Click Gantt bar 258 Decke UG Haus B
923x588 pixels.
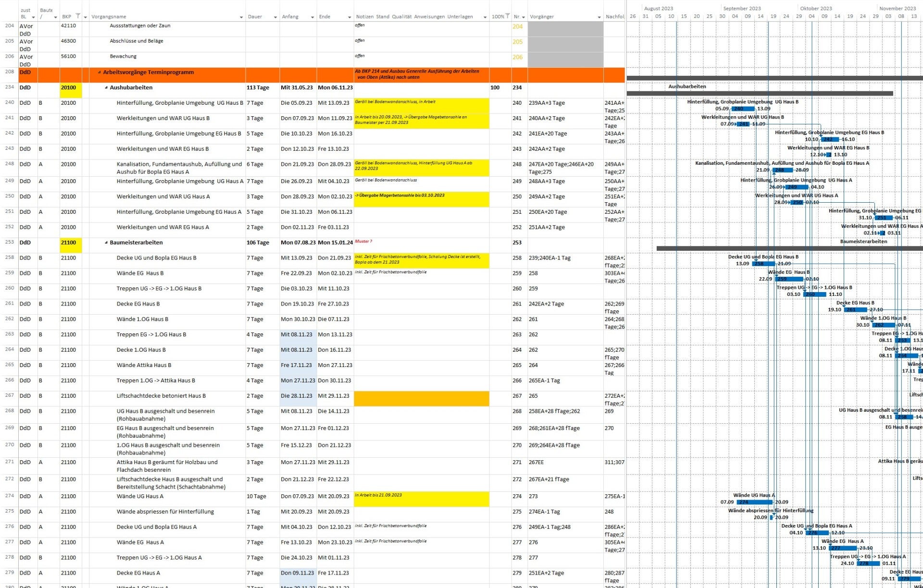coord(763,264)
